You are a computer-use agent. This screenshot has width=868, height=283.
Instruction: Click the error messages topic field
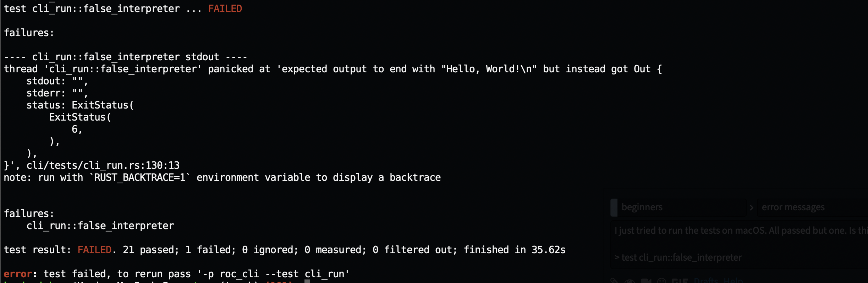812,207
